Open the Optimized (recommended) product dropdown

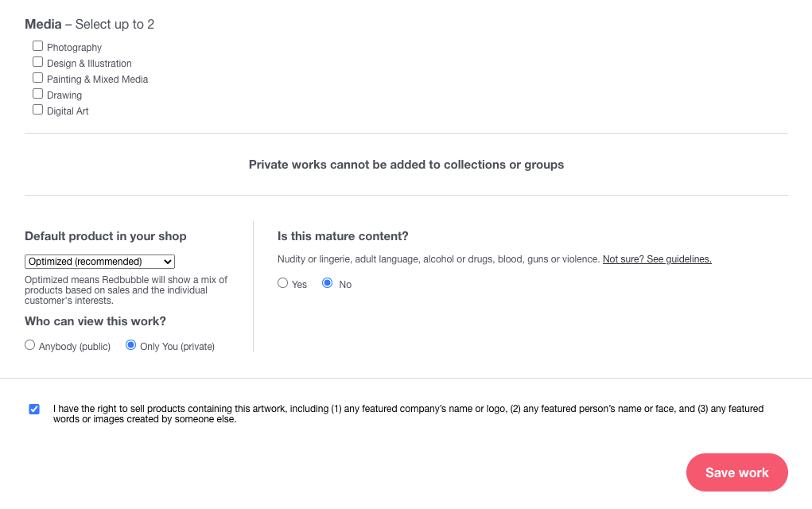(99, 262)
